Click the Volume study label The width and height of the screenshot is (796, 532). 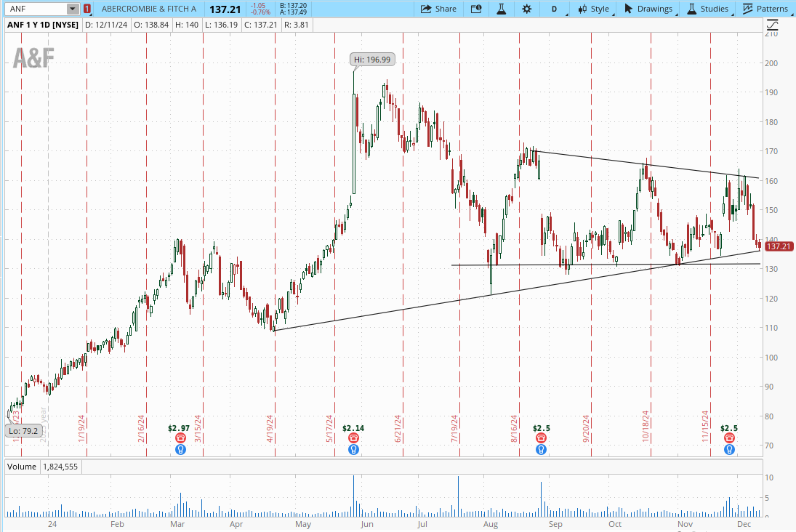pos(20,467)
